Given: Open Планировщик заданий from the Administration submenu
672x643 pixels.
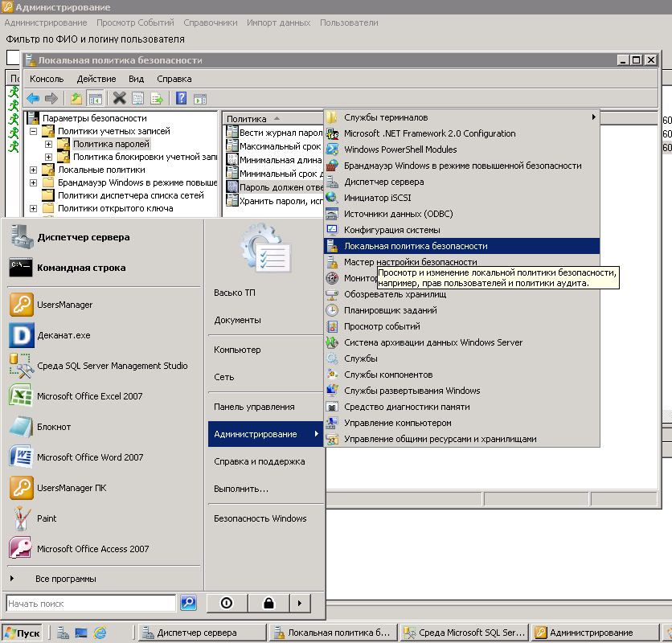Looking at the screenshot, I should [x=390, y=310].
